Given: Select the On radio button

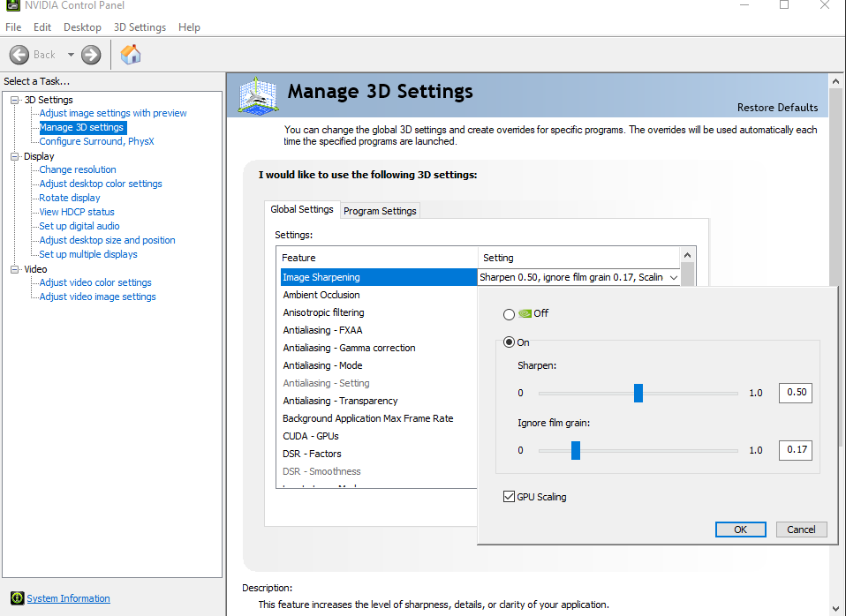Looking at the screenshot, I should (x=509, y=342).
